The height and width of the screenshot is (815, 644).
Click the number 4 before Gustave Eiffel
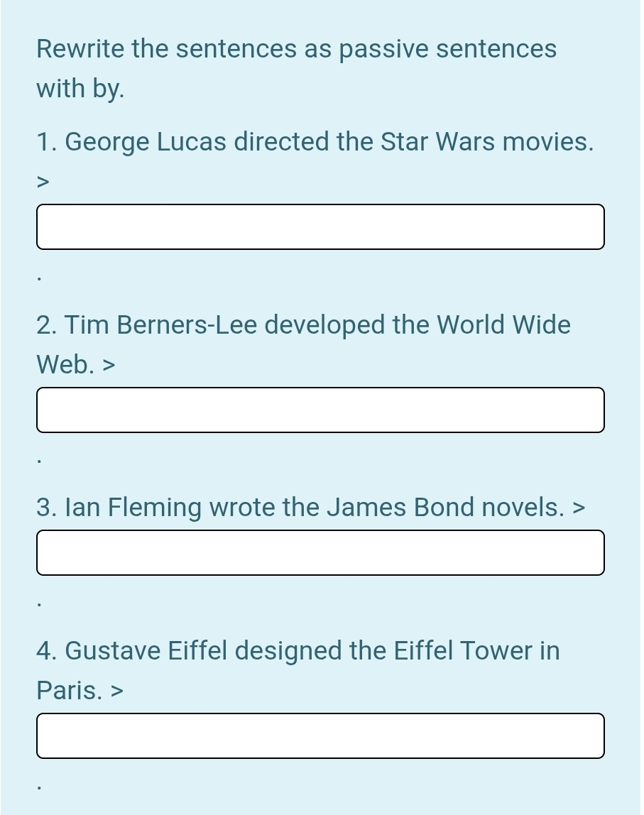[x=46, y=650]
